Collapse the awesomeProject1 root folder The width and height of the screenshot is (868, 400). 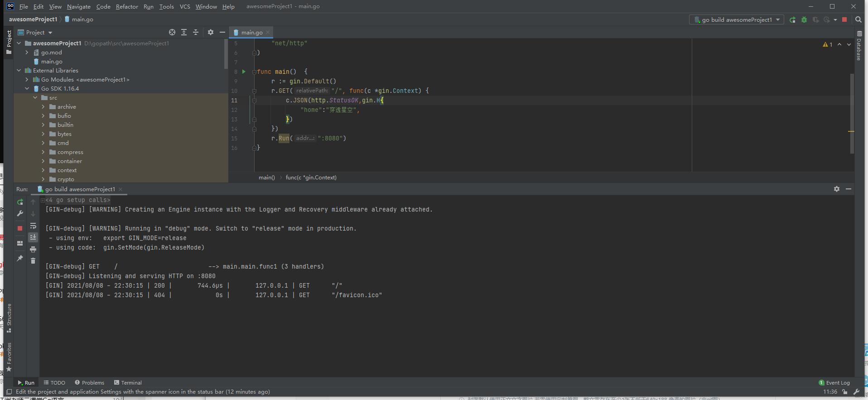click(x=19, y=43)
